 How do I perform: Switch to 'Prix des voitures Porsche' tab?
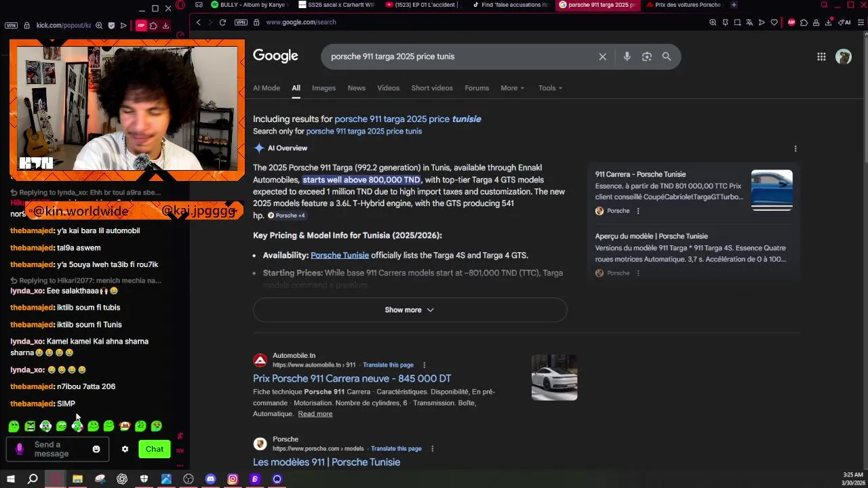coord(684,5)
